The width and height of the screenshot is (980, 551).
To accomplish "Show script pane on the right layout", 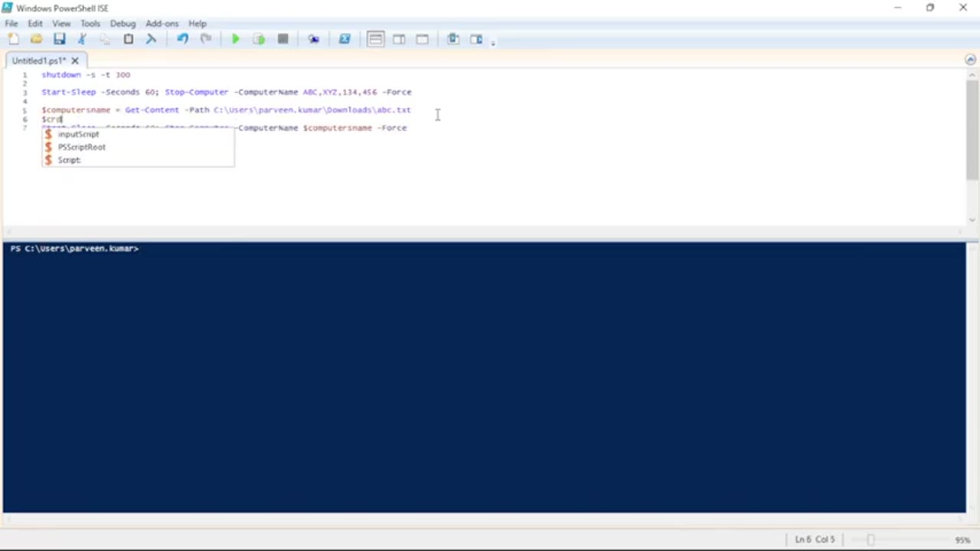I will pyautogui.click(x=399, y=39).
